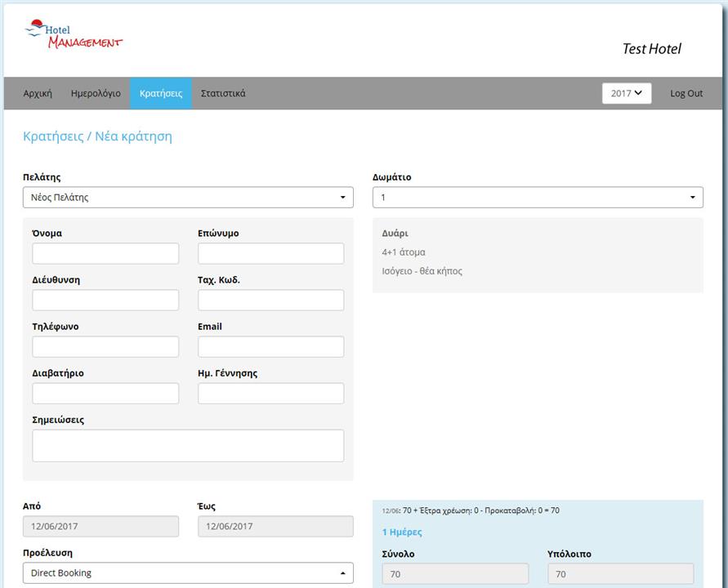
Task: Click the Hotel Management logo
Action: [74, 34]
